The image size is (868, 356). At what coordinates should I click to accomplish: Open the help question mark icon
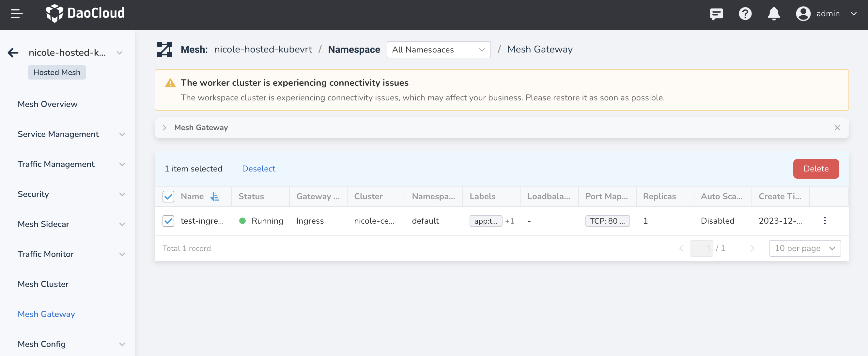(x=745, y=14)
